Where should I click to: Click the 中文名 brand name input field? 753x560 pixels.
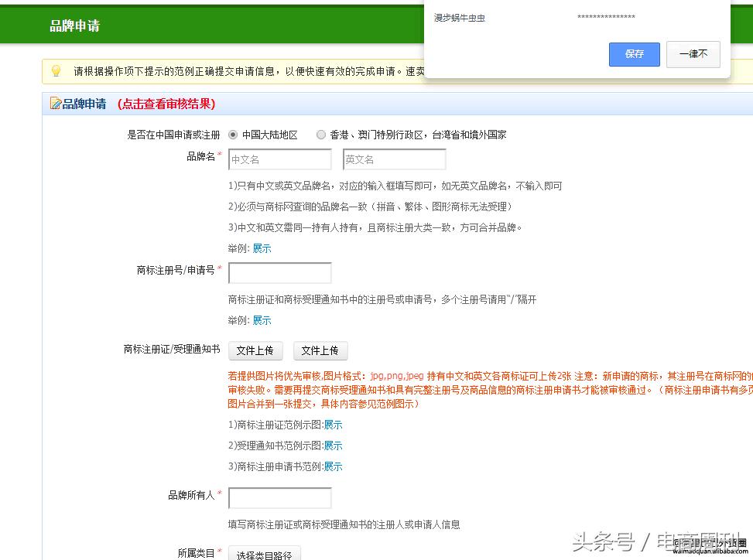pos(279,159)
